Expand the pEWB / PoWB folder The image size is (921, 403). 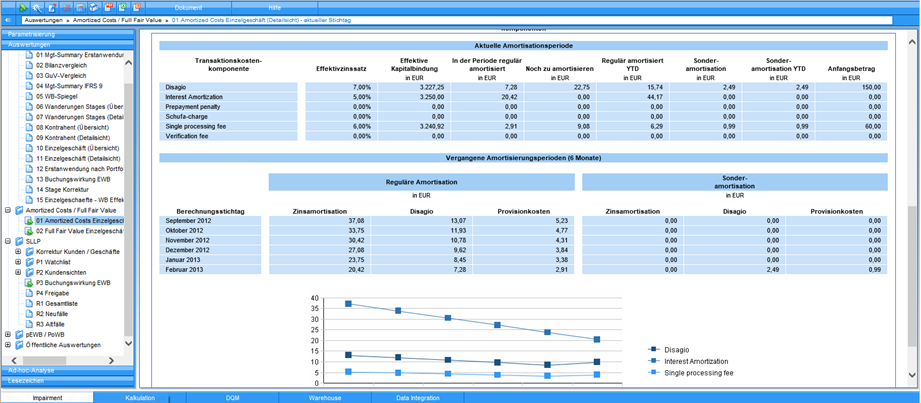click(8, 335)
